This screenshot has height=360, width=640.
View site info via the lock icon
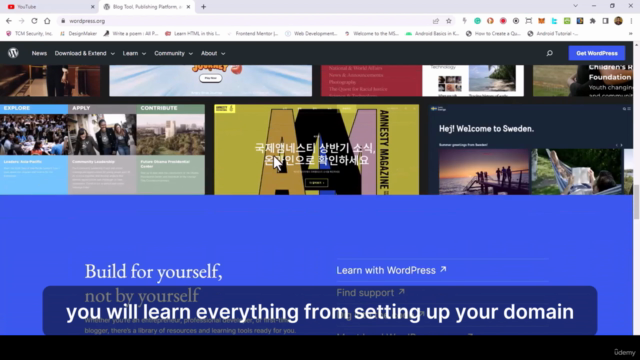click(63, 21)
